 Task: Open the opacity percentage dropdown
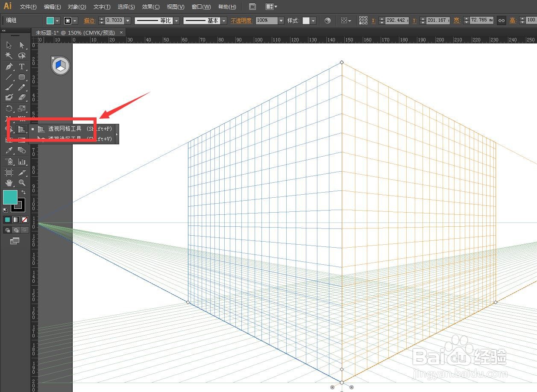281,20
